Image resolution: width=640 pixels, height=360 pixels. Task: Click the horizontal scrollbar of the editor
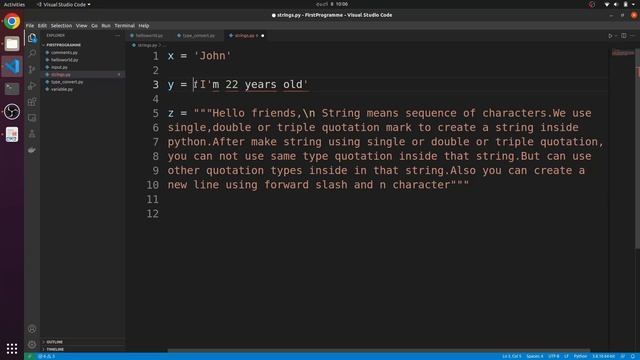tap(379, 350)
